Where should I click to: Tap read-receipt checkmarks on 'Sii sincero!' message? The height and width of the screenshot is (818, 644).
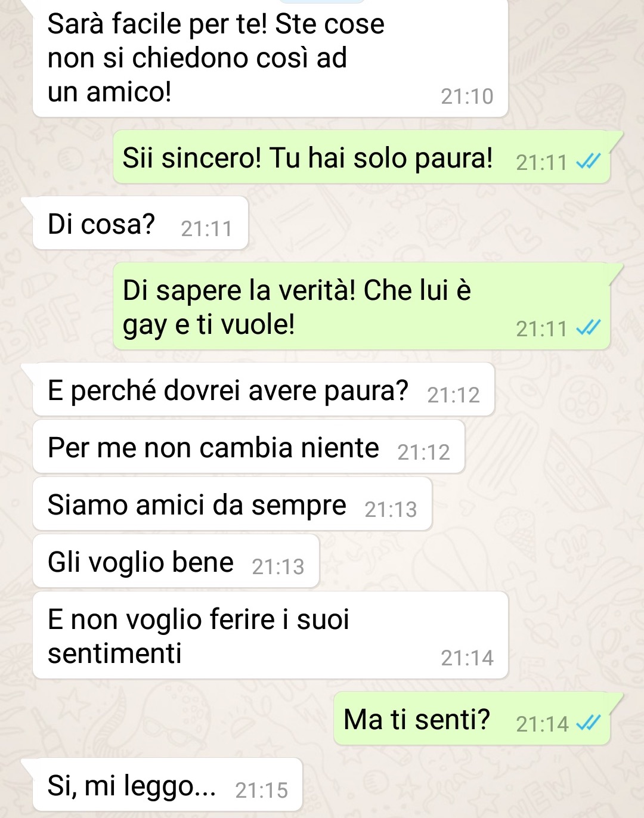pyautogui.click(x=588, y=162)
